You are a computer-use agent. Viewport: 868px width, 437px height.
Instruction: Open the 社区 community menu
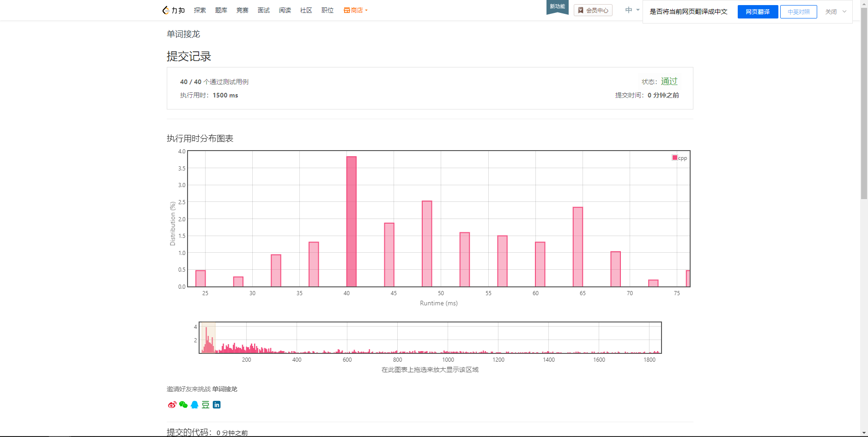[x=306, y=10]
